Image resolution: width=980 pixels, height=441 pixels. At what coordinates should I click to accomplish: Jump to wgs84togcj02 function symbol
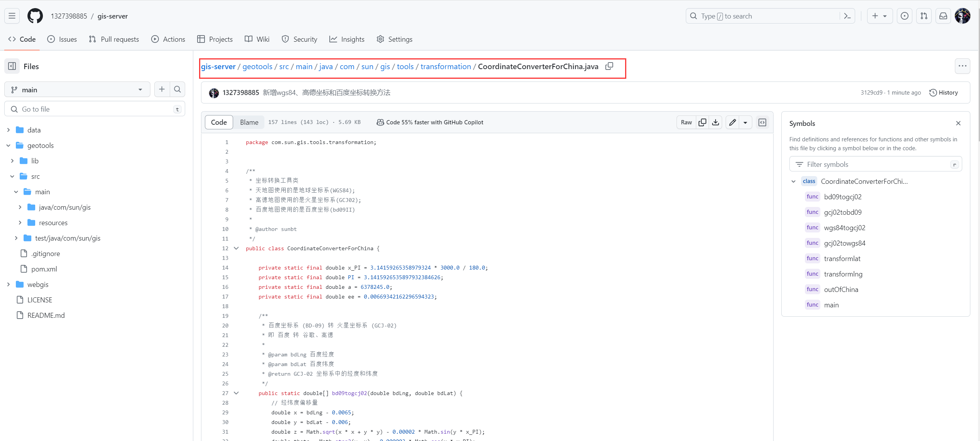pos(844,228)
